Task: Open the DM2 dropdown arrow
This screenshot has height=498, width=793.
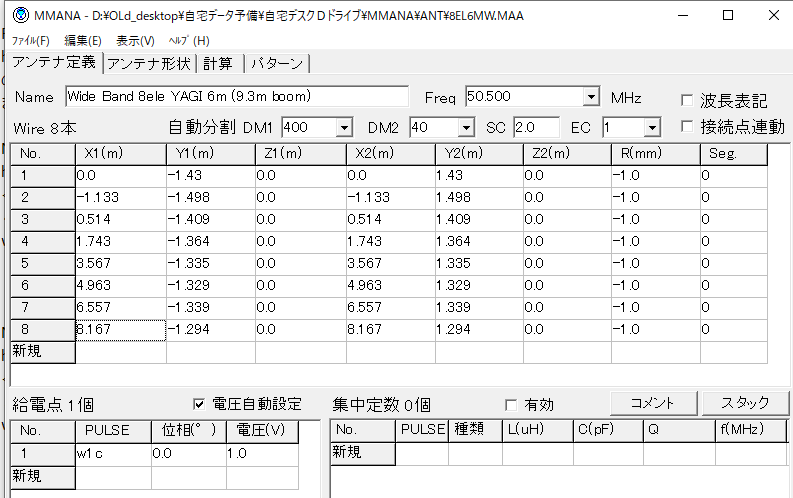Action: pos(465,128)
